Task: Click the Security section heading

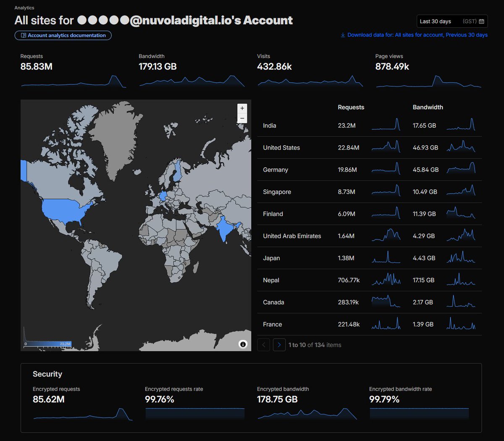Action: [x=47, y=374]
